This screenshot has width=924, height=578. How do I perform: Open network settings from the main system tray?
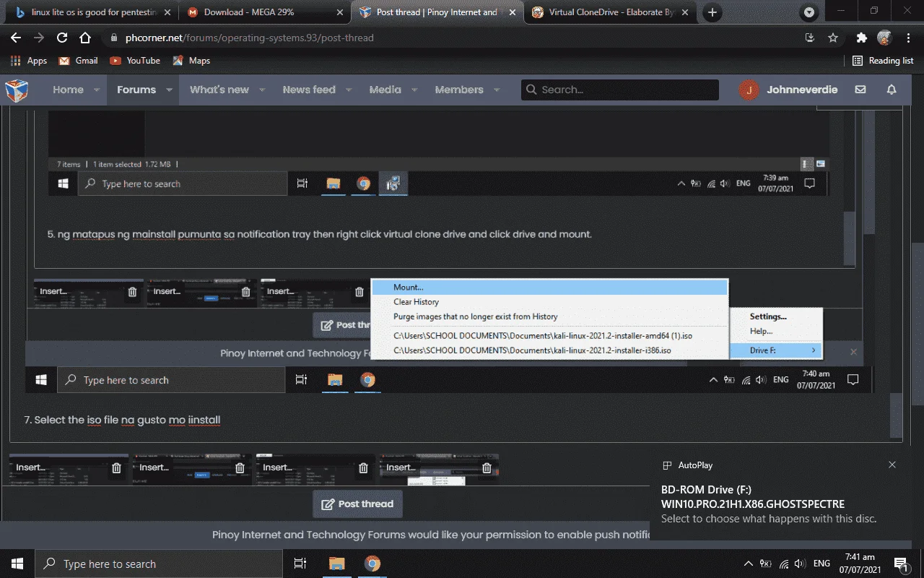[783, 564]
